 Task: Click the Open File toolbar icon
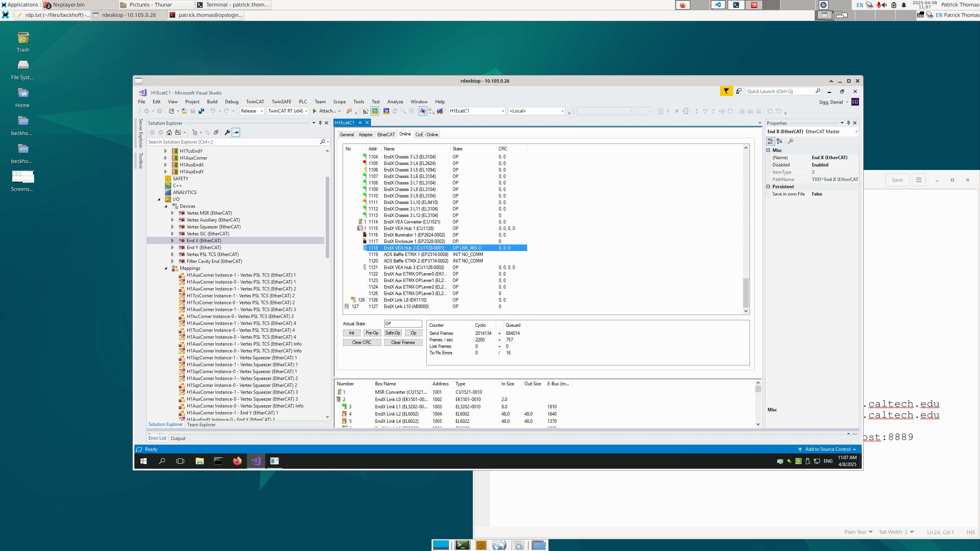(184, 111)
